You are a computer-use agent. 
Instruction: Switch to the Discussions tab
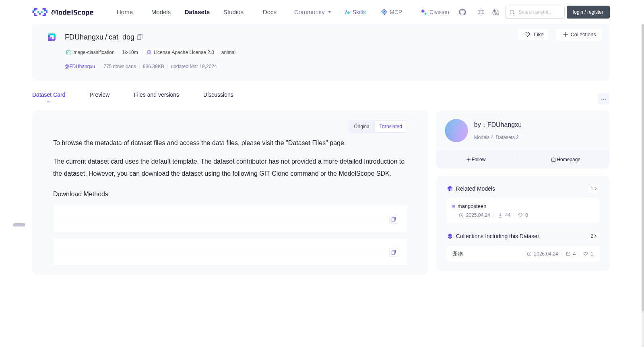point(218,95)
